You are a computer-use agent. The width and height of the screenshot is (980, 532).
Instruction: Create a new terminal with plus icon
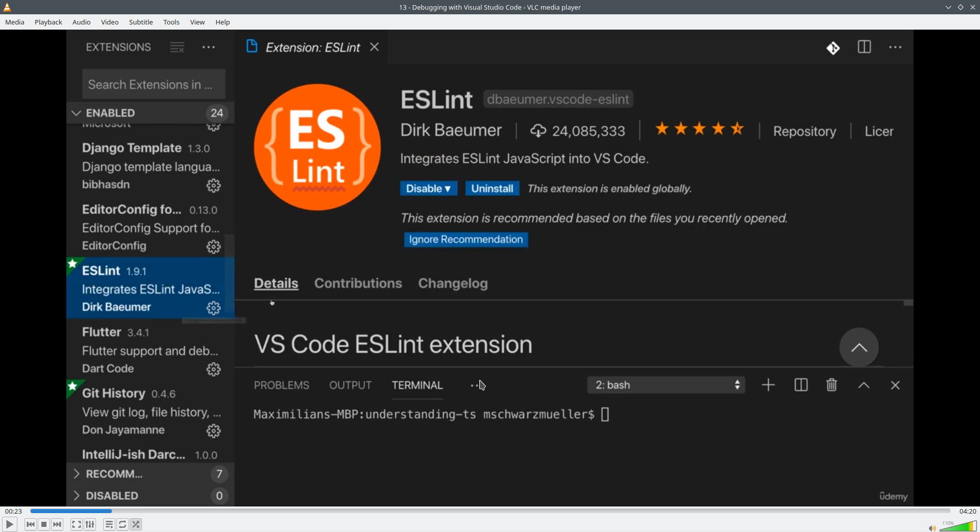tap(768, 385)
